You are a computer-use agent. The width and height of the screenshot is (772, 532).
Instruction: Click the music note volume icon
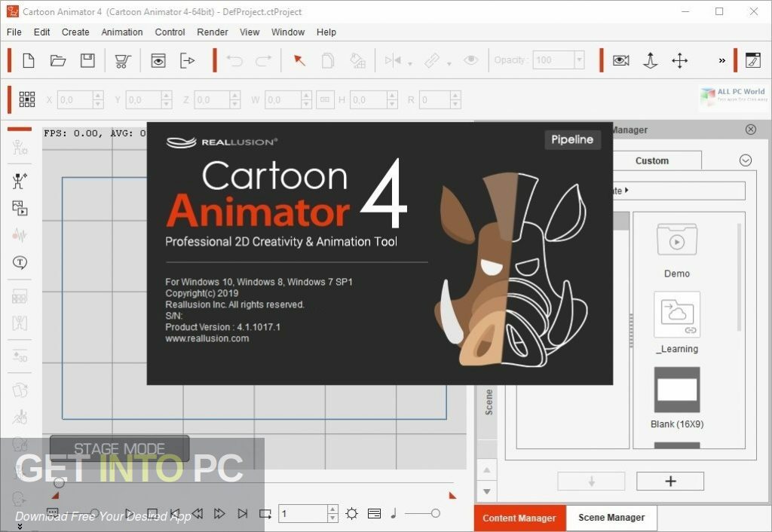394,513
